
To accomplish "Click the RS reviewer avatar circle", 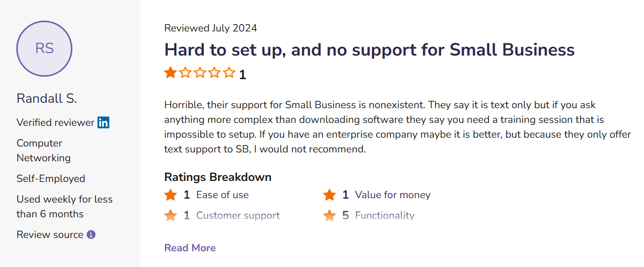I will pos(44,49).
